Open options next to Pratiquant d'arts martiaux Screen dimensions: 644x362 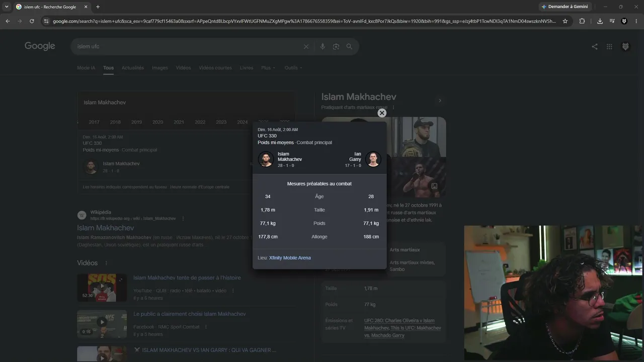393,108
